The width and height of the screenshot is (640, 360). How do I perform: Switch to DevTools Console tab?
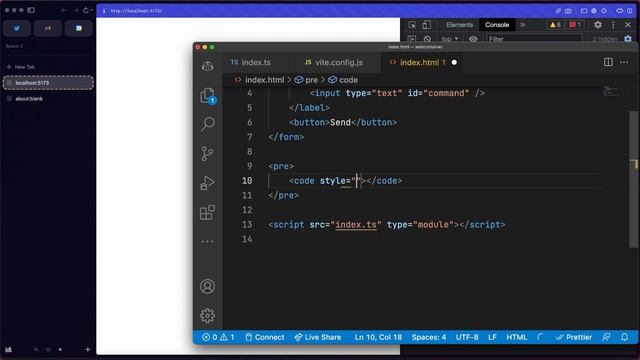[497, 25]
